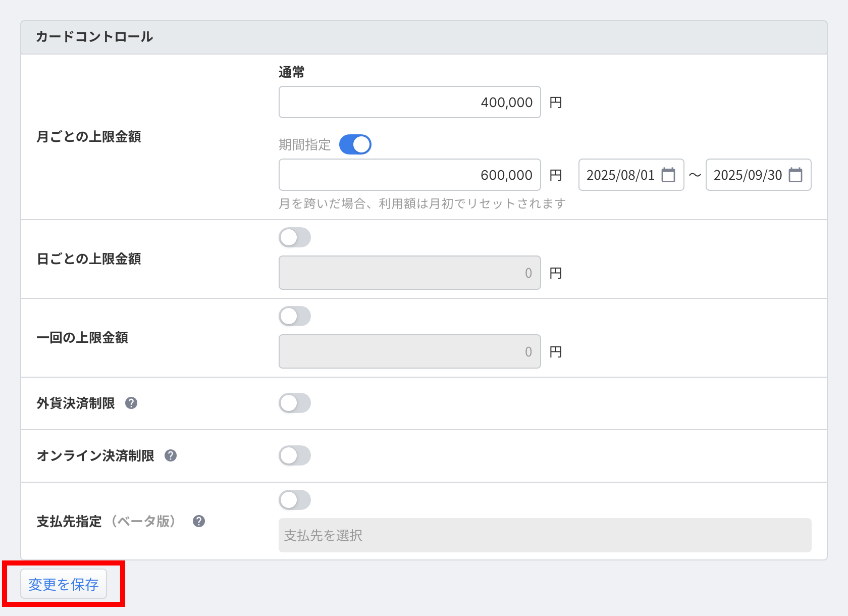Enable the 日ごとの上限金額 toggle
The height and width of the screenshot is (616, 848).
pos(295,237)
